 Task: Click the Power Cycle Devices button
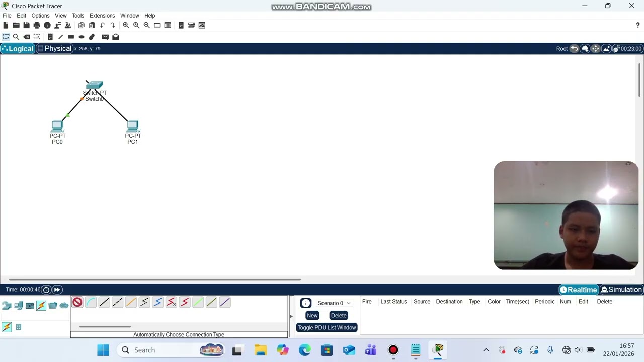tap(46, 290)
